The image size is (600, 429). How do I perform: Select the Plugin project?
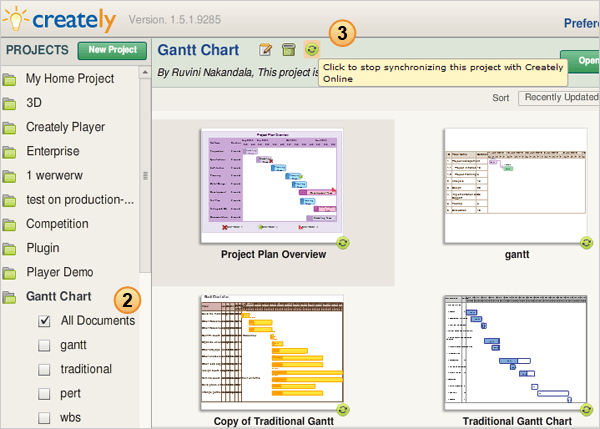point(43,248)
